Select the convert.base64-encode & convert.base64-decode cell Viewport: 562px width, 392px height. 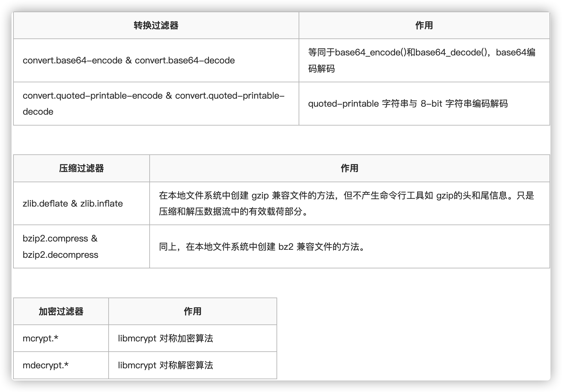156,61
